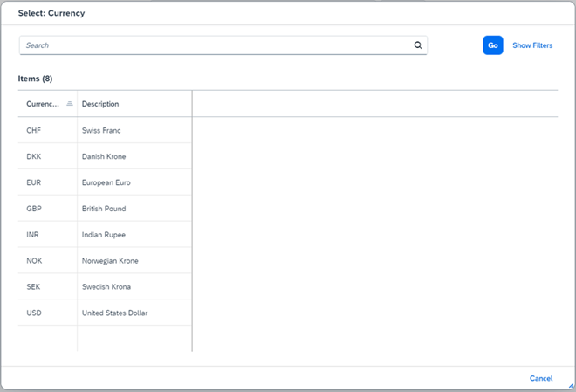Choose the EUR currency code
576x392 pixels.
point(33,182)
